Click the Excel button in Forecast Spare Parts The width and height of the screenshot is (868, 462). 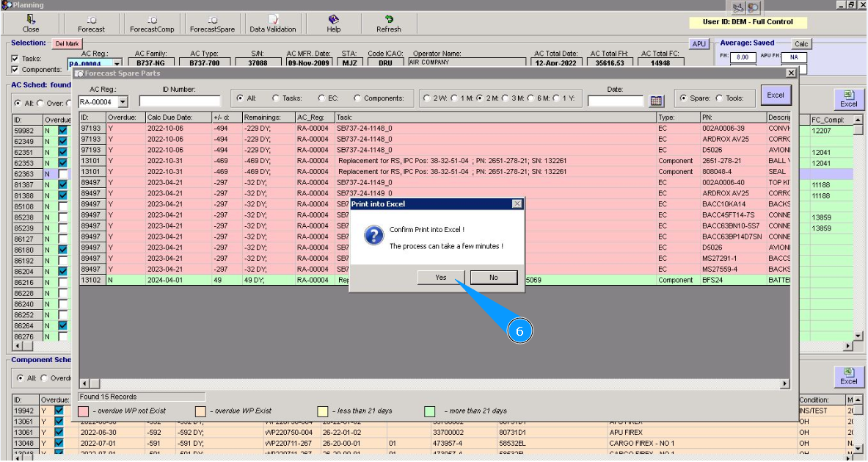pyautogui.click(x=776, y=95)
